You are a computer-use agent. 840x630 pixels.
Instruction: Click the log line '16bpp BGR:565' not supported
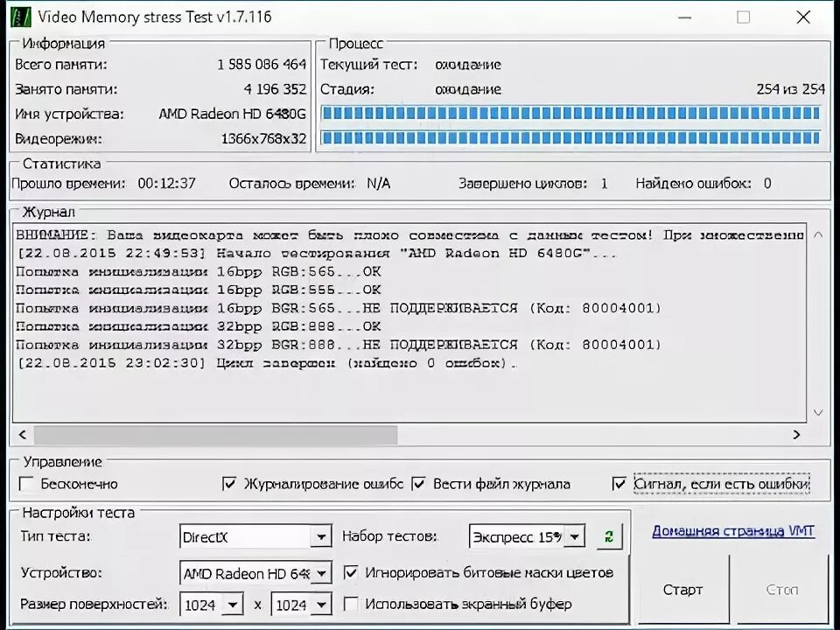coord(339,308)
